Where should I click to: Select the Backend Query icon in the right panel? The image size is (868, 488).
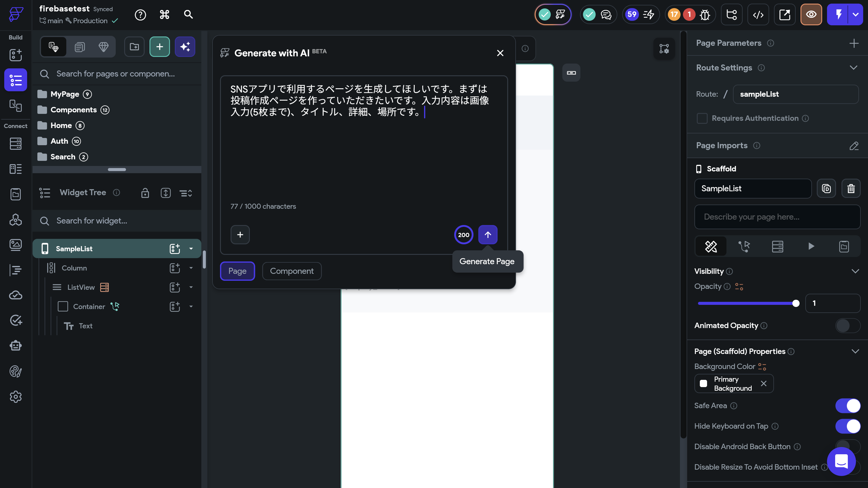(x=778, y=246)
